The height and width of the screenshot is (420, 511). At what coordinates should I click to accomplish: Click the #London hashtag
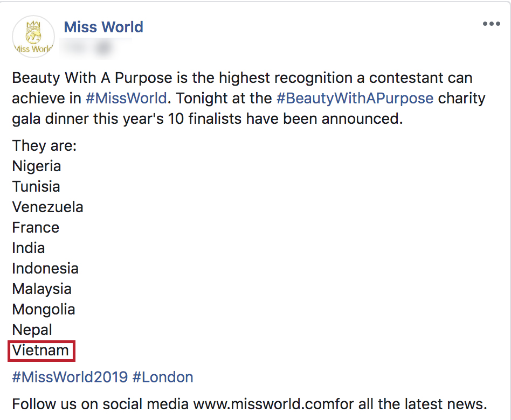(163, 377)
